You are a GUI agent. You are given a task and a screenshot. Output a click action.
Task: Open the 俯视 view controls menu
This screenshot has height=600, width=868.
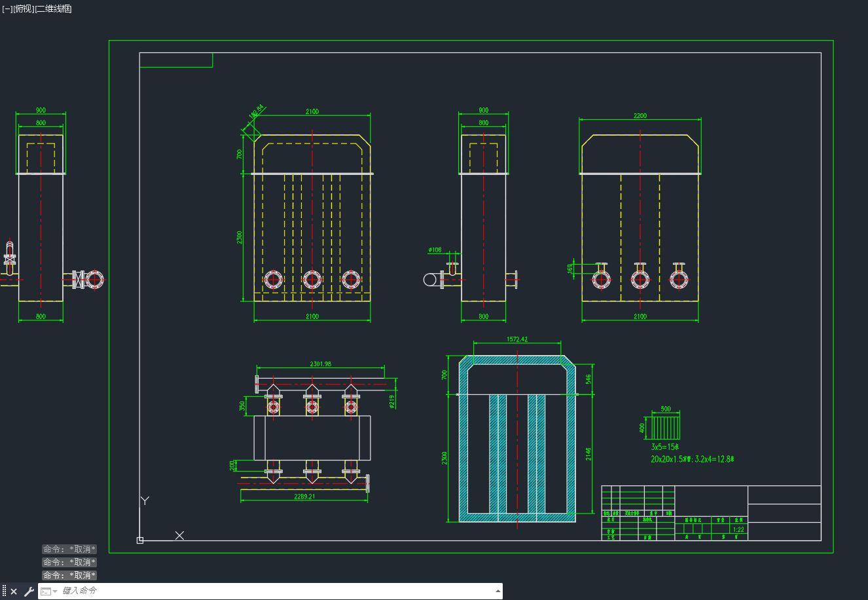(x=24, y=9)
